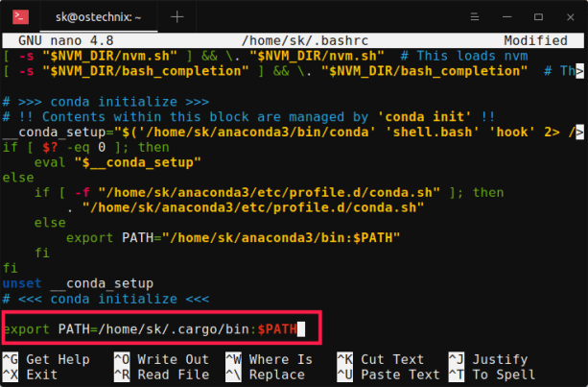Close the terminal window
The width and height of the screenshot is (588, 387).
571,17
